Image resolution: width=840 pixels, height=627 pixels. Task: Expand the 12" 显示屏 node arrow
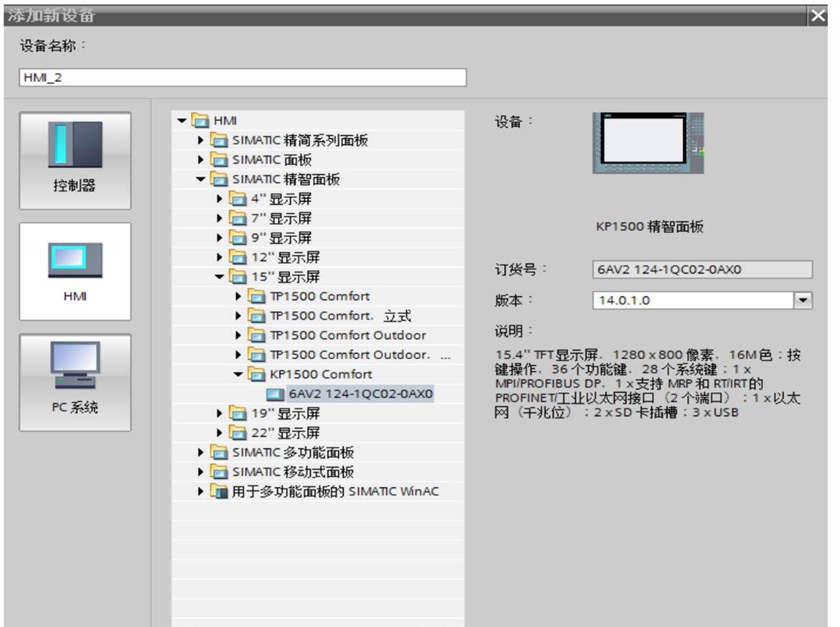coord(220,257)
